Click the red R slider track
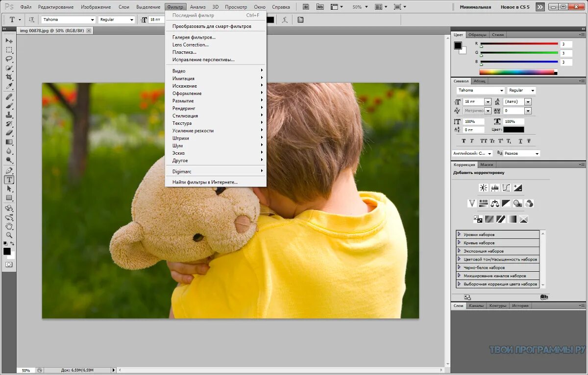The width and height of the screenshot is (588, 375). pyautogui.click(x=519, y=44)
